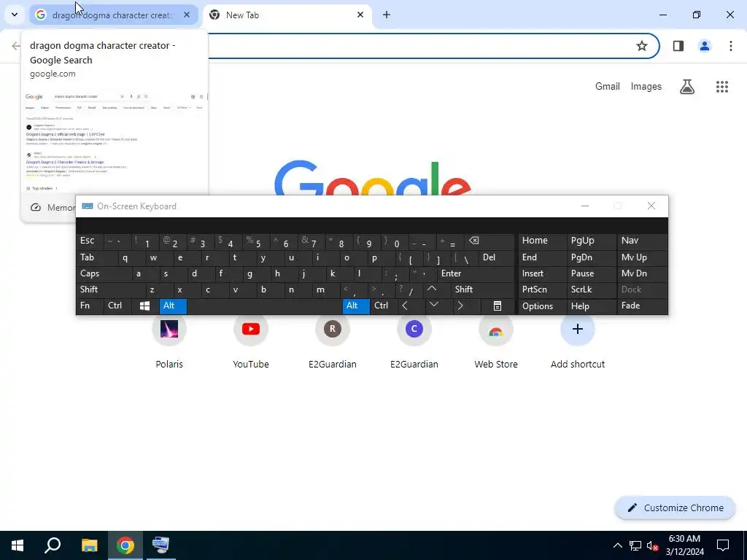
Task: Toggle the right Ctrl key on keyboard
Action: tap(382, 306)
